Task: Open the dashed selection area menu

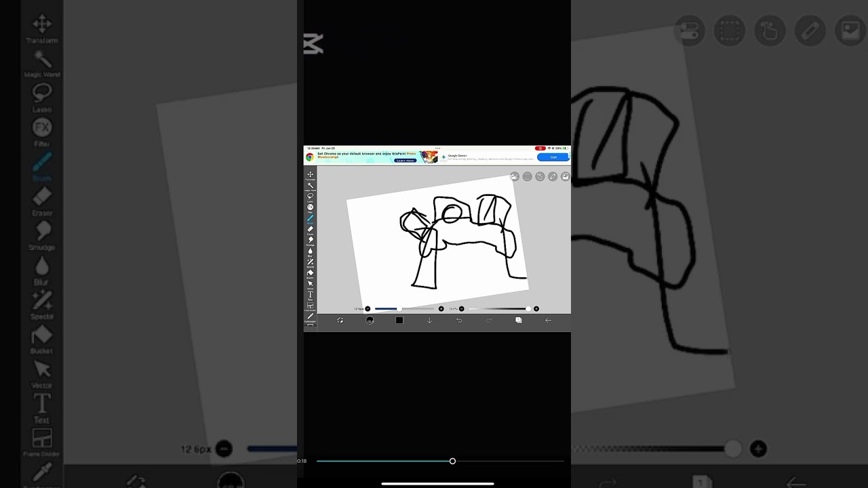Action: [527, 177]
